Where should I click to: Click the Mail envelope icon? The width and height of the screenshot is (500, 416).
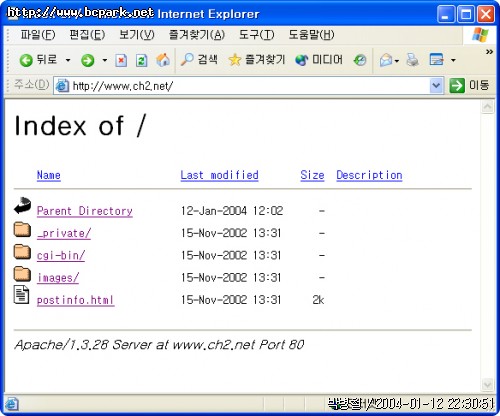[386, 60]
